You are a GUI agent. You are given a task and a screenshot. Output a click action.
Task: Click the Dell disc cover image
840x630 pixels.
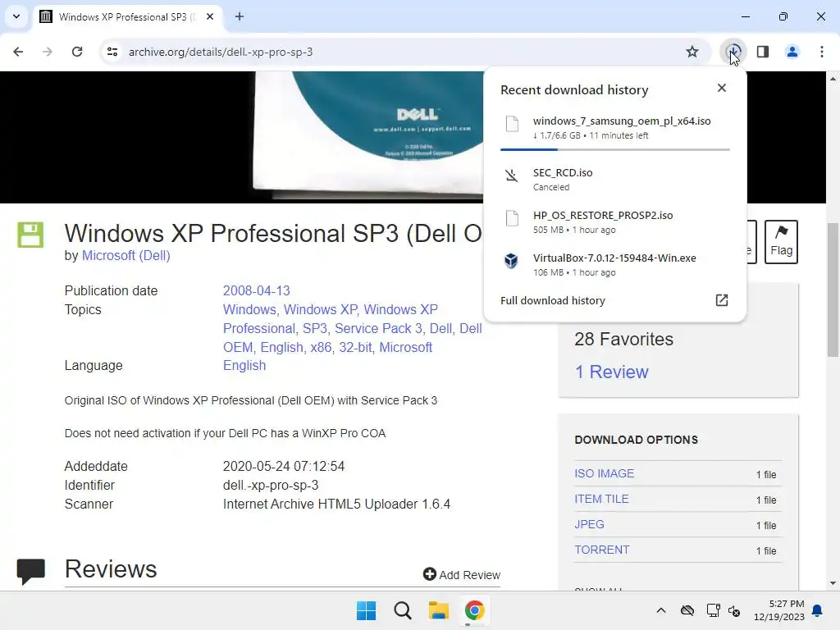click(x=370, y=134)
